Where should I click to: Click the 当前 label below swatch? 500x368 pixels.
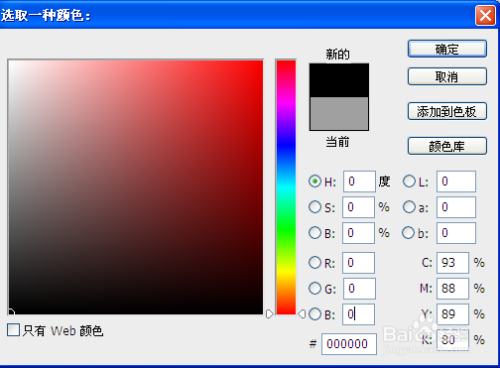pyautogui.click(x=338, y=142)
